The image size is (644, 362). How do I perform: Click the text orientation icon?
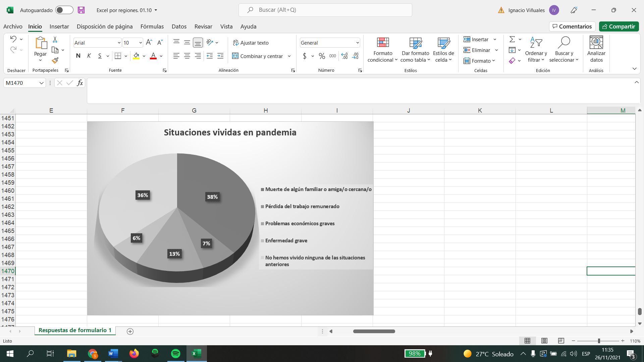pyautogui.click(x=210, y=42)
